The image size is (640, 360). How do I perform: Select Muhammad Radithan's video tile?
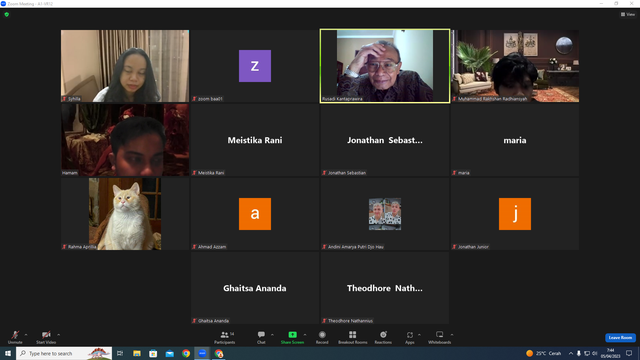click(515, 66)
